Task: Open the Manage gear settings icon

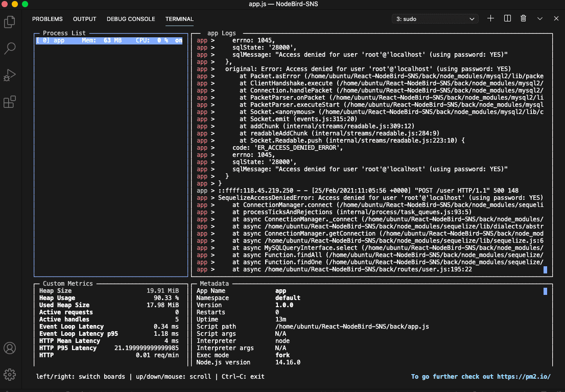Action: (x=9, y=374)
